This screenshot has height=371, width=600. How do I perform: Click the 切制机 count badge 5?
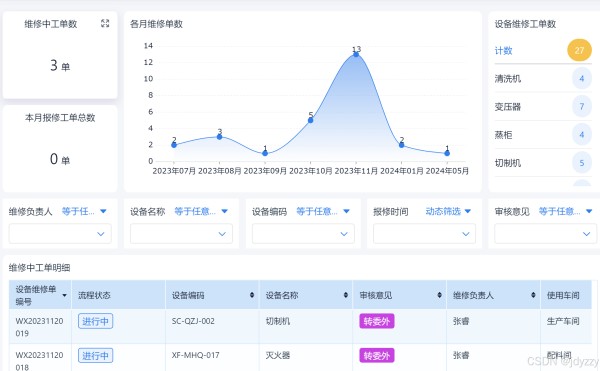pyautogui.click(x=582, y=163)
